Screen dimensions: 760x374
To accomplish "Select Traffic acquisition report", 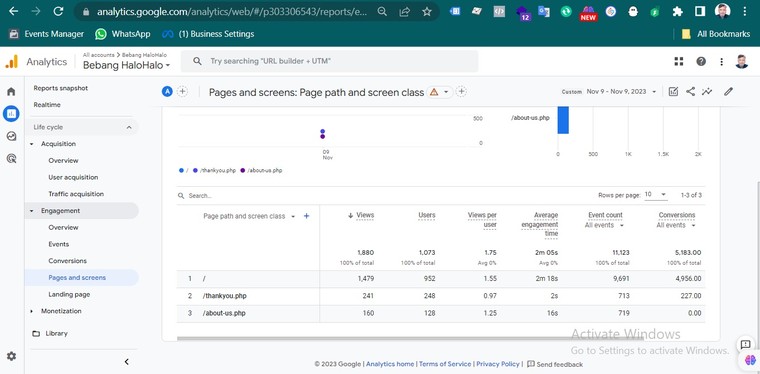I will coord(76,194).
